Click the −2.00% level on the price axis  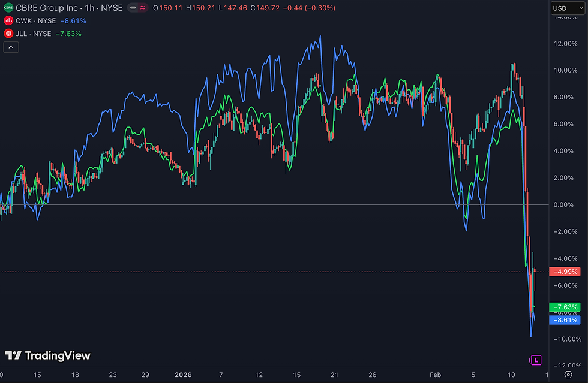pyautogui.click(x=565, y=231)
